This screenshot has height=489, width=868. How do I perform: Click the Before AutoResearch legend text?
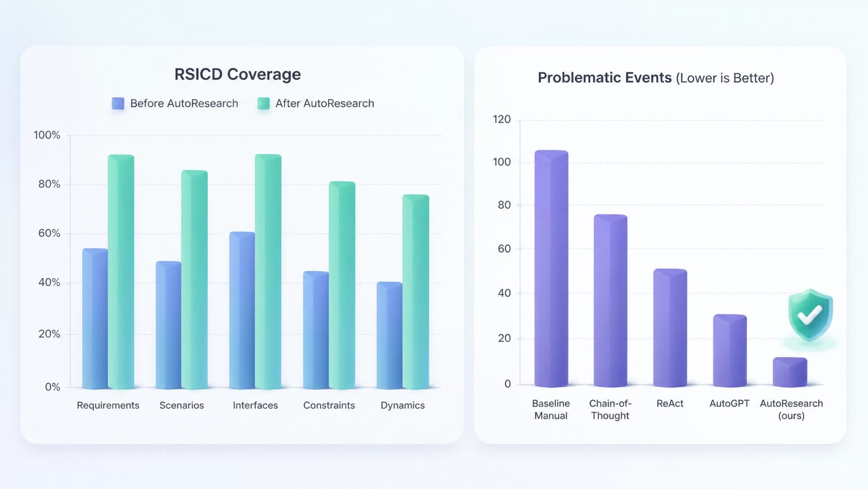pyautogui.click(x=184, y=103)
